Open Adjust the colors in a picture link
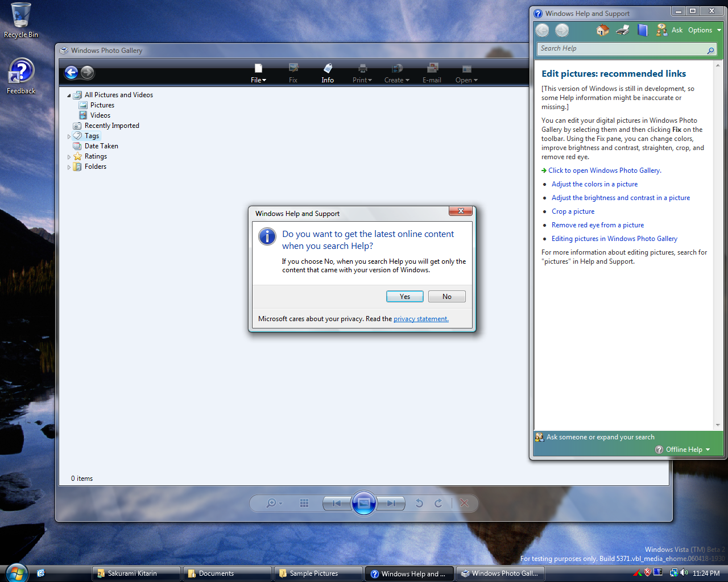Screen dimensions: 728x582 [x=594, y=184]
